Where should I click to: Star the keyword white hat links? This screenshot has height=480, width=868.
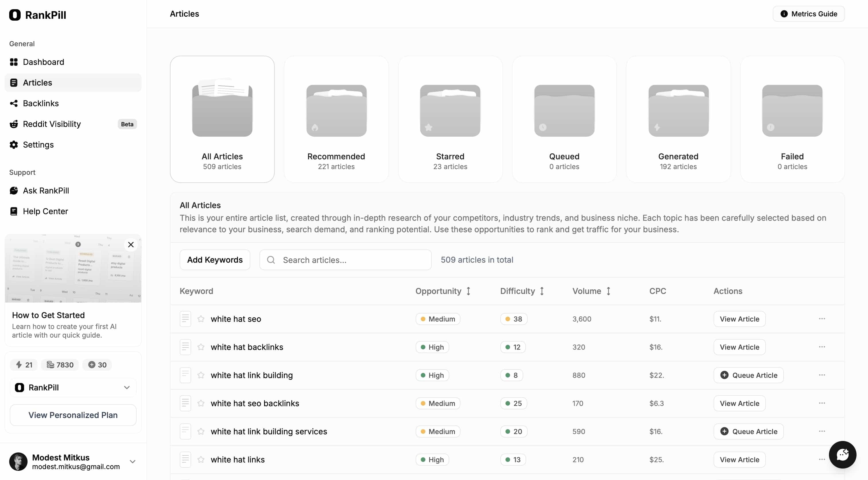tap(201, 459)
